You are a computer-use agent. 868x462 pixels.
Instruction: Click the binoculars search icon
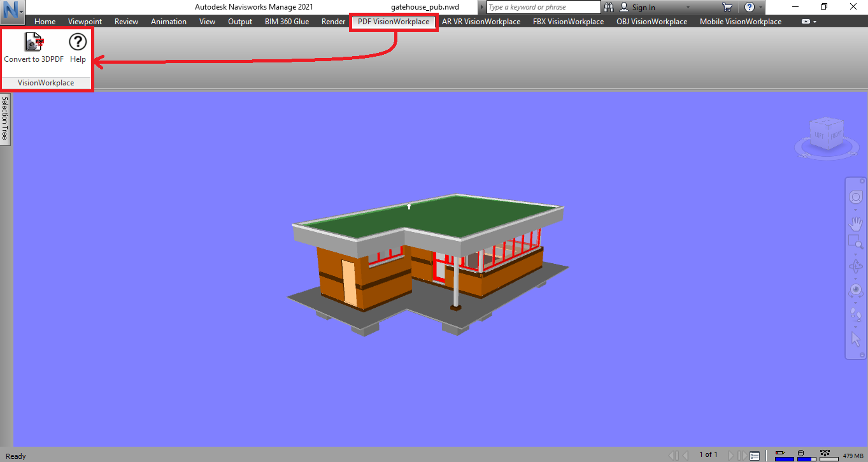pos(609,7)
